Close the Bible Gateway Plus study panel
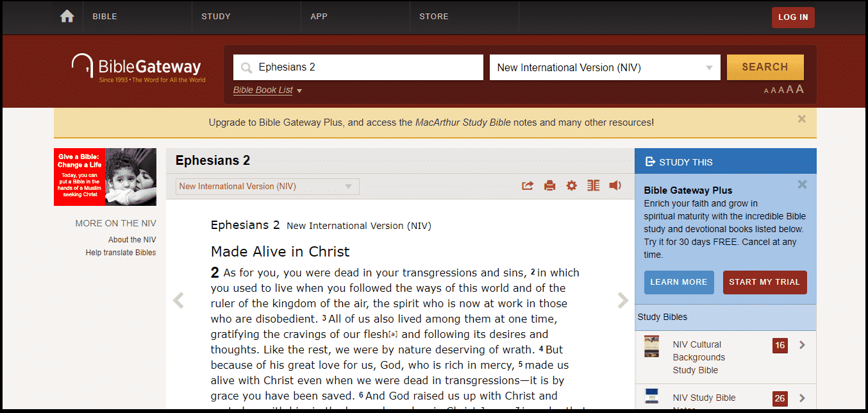This screenshot has height=413, width=868. pos(802,184)
